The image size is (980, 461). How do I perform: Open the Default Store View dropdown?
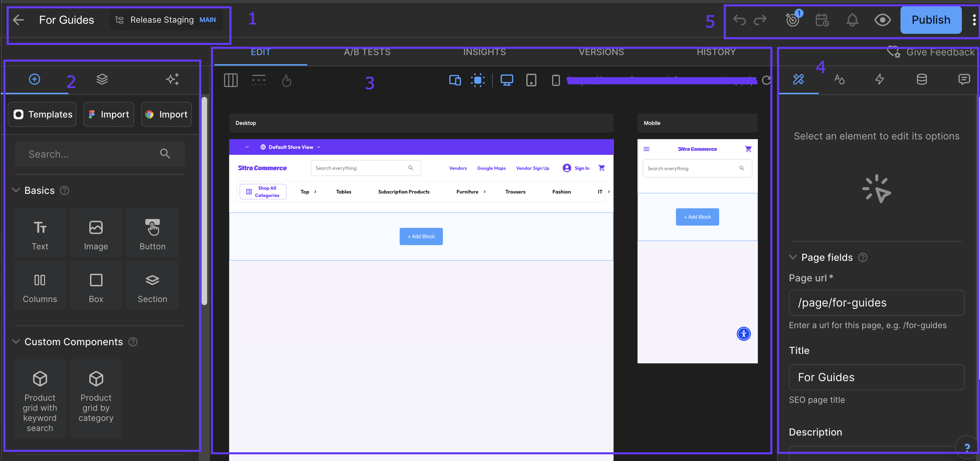click(x=291, y=147)
